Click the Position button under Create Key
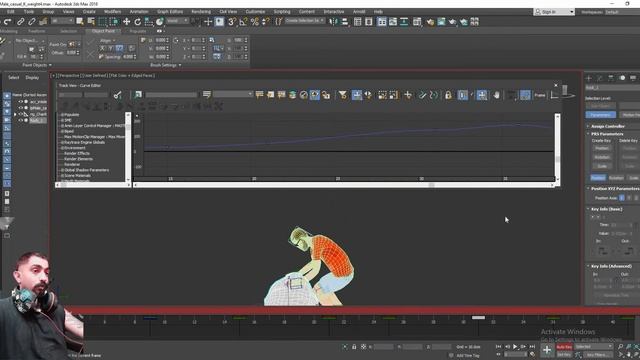Viewport: 640px width, 360px height. click(602, 149)
